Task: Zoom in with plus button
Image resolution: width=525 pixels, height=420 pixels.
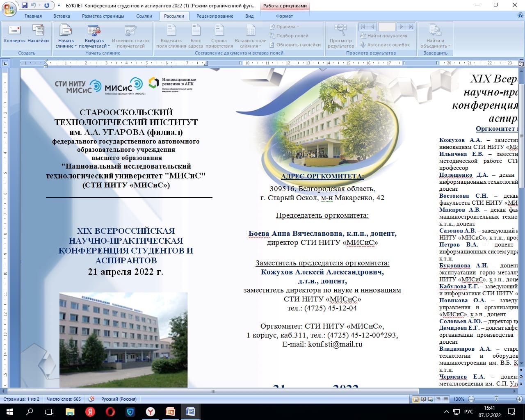Action: point(520,399)
